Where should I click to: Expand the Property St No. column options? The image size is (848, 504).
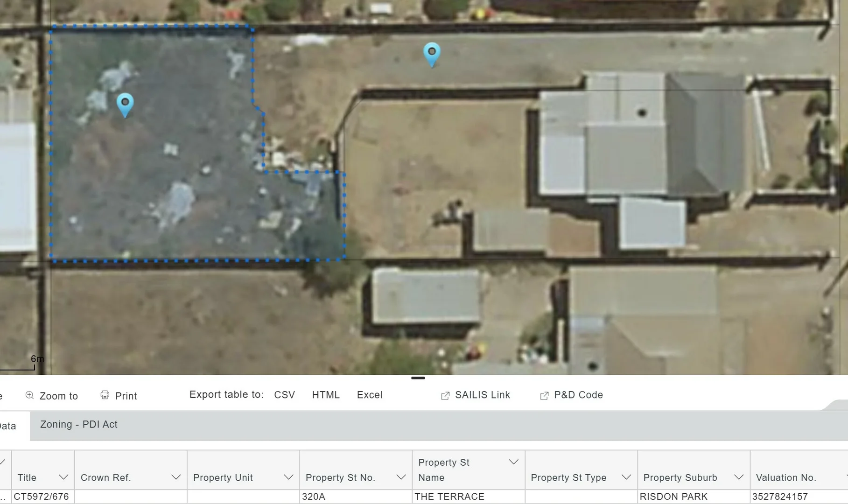[x=401, y=477]
